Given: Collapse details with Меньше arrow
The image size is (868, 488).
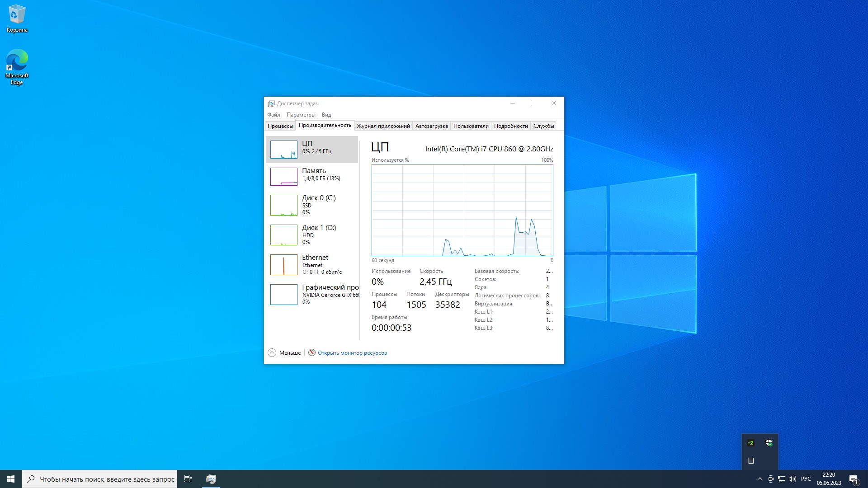Looking at the screenshot, I should tap(272, 353).
